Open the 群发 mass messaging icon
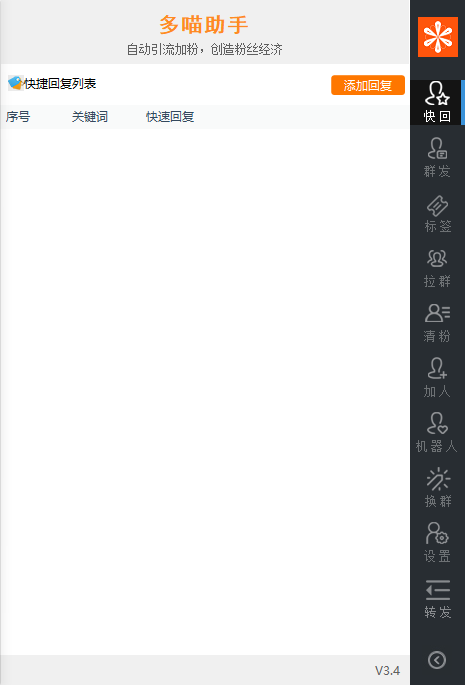 (x=437, y=157)
